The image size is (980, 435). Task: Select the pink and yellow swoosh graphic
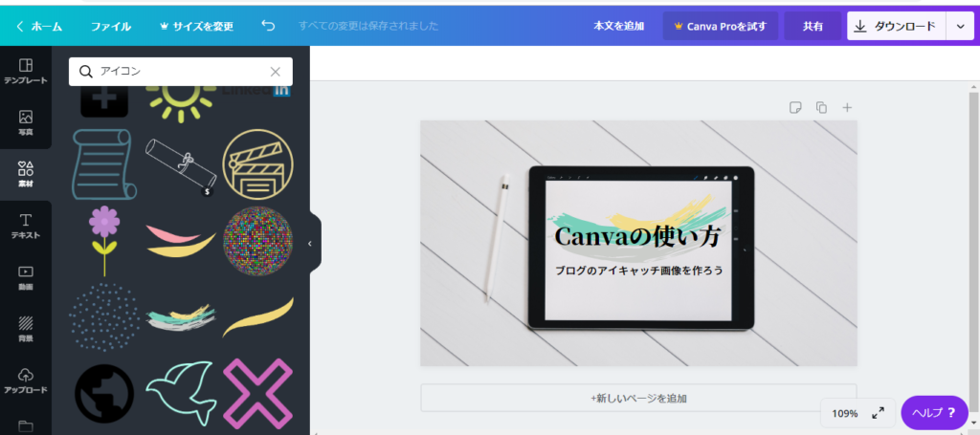coord(181,242)
